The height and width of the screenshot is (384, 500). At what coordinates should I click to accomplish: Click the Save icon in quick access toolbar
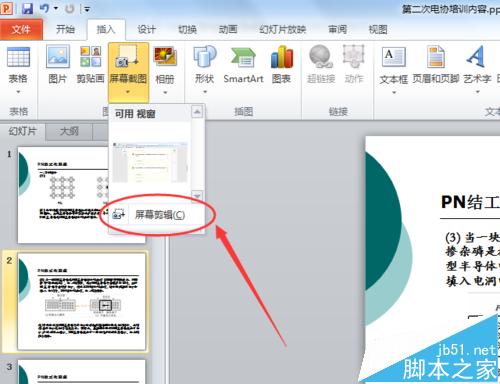pyautogui.click(x=27, y=8)
